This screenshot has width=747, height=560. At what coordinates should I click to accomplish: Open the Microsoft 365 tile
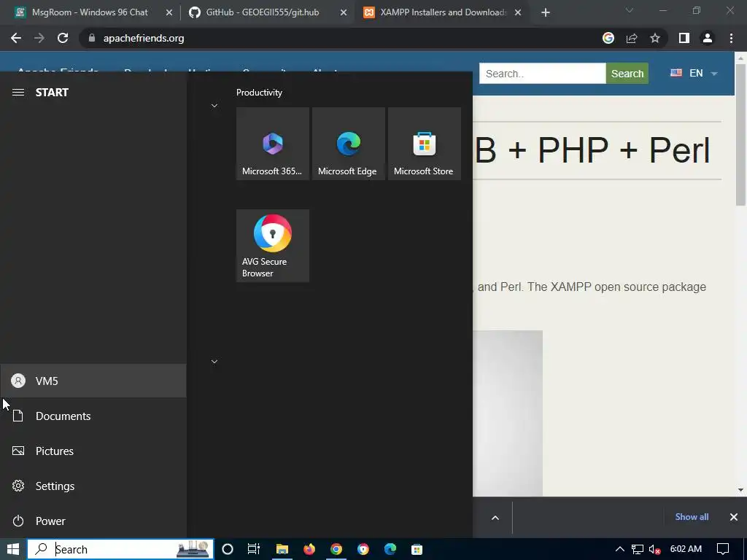[273, 144]
